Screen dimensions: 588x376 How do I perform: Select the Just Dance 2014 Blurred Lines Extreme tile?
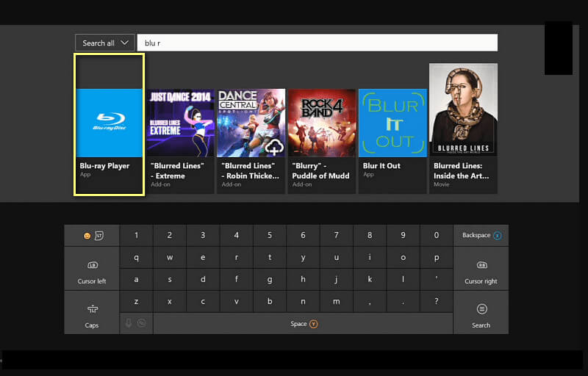(180, 141)
